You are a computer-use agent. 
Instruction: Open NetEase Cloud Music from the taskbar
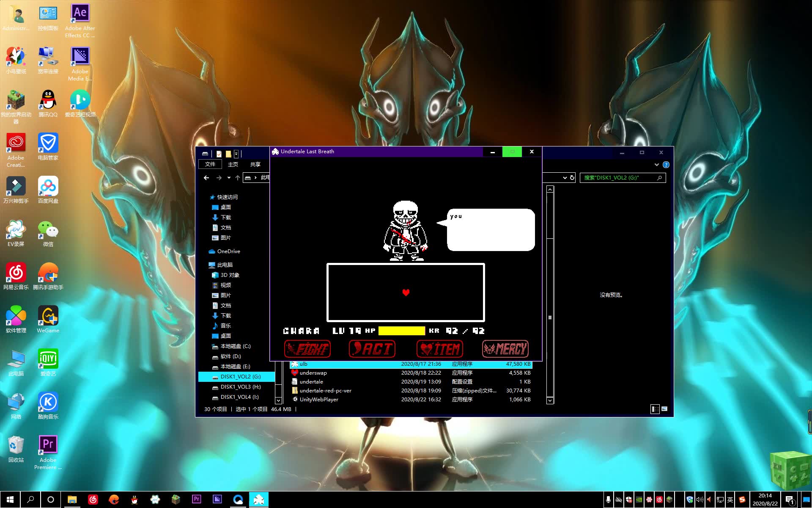(93, 500)
